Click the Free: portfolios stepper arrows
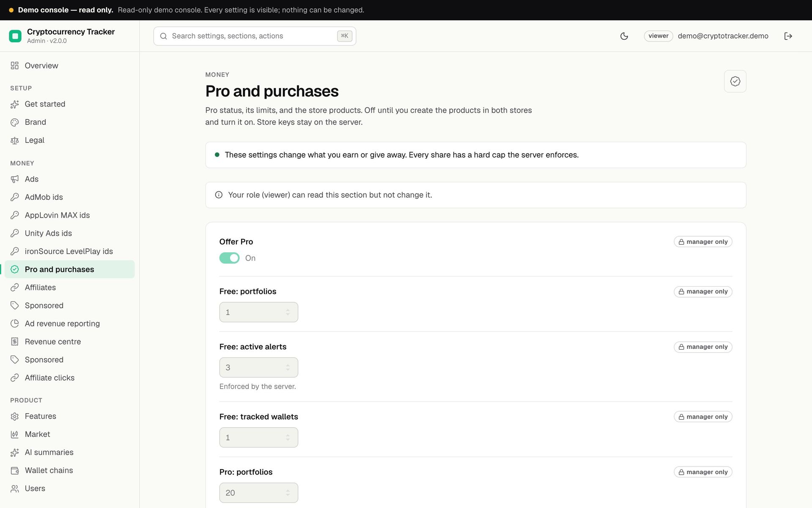The width and height of the screenshot is (812, 508). tap(288, 312)
